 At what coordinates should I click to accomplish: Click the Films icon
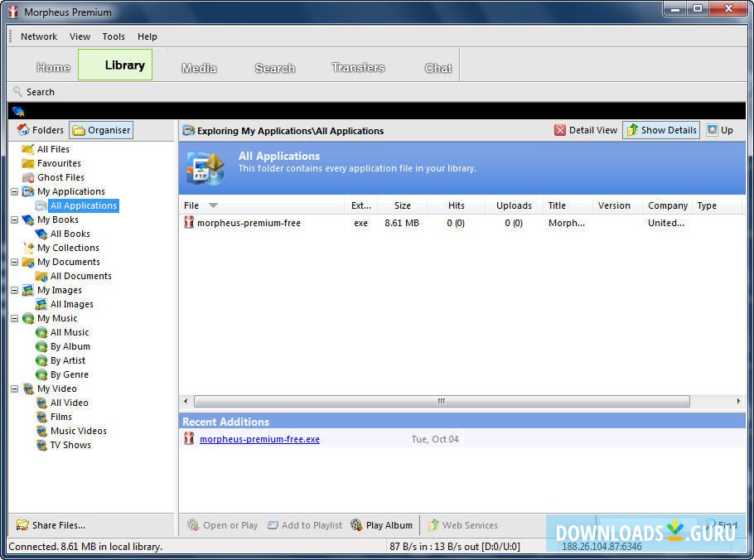click(41, 417)
